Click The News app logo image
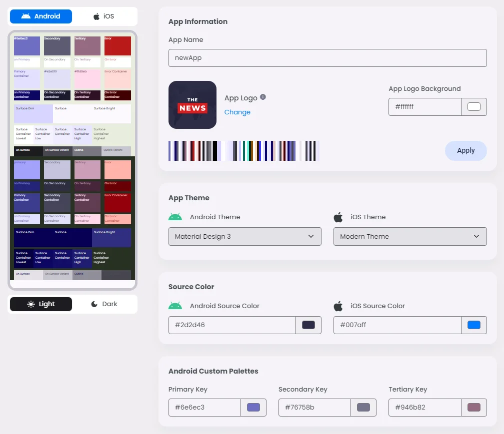The height and width of the screenshot is (434, 504). (x=192, y=105)
